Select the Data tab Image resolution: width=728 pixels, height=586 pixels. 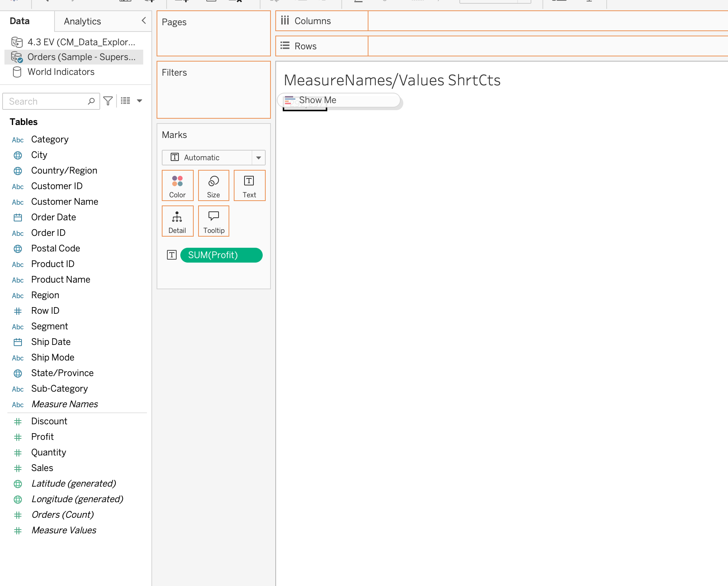coord(20,21)
